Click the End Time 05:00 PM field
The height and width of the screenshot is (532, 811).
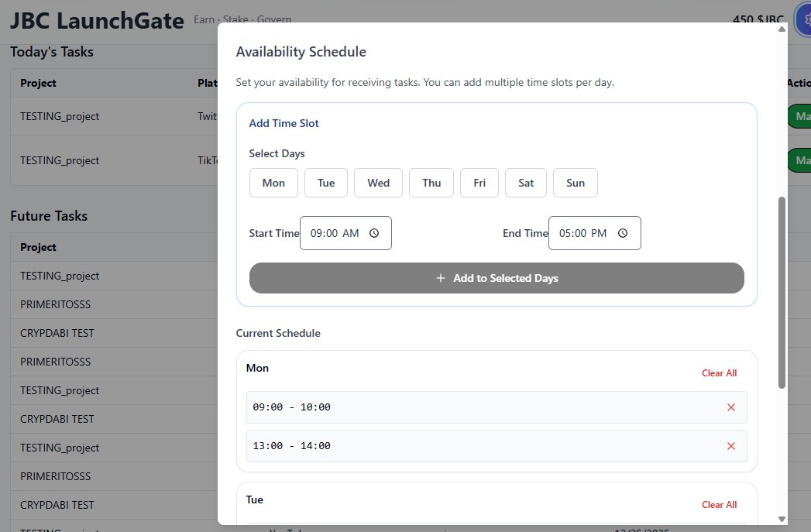(595, 233)
